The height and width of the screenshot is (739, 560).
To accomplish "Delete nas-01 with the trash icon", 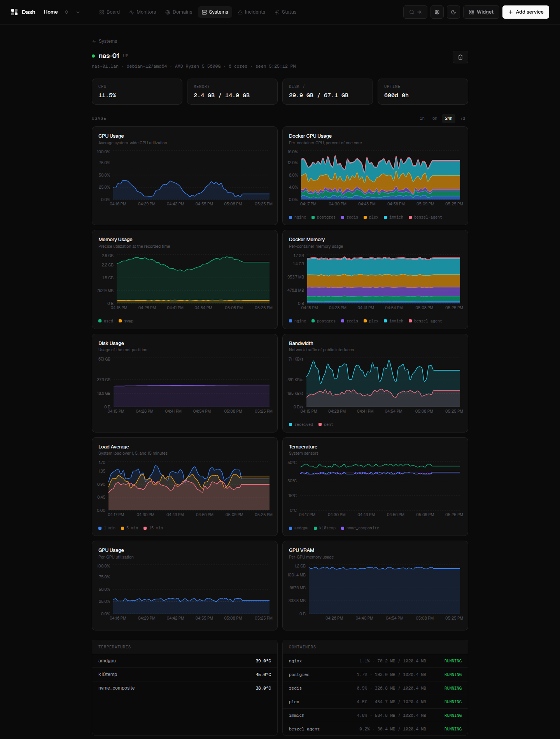I will tap(460, 57).
